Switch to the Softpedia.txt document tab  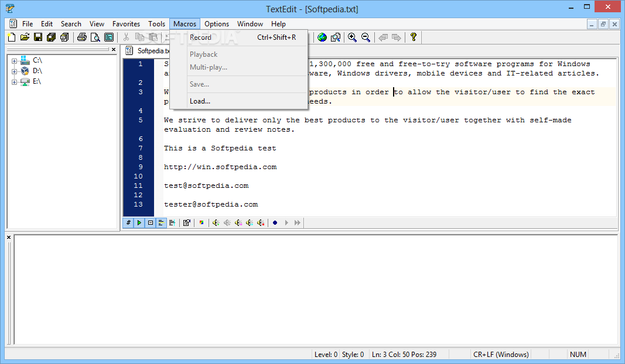[148, 51]
